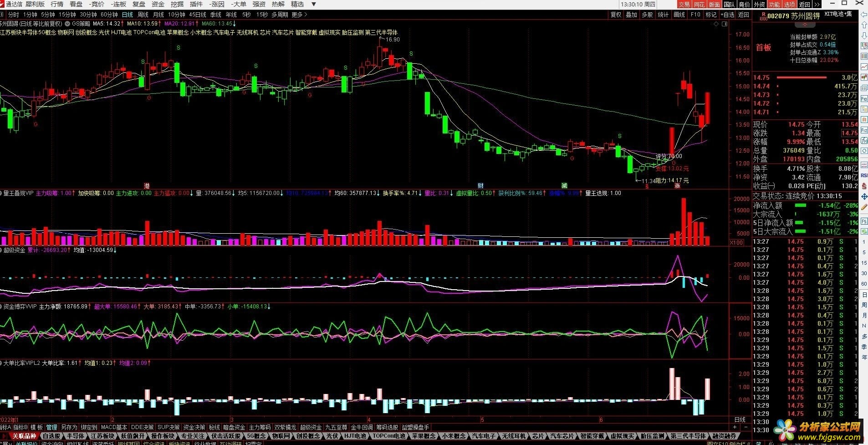Click the '多' multi-period sidebar icon
Screen dimensions: 868x445
point(864,336)
